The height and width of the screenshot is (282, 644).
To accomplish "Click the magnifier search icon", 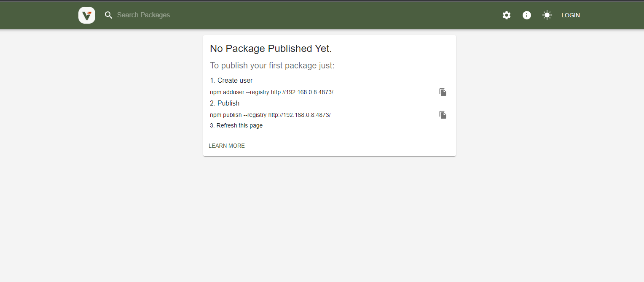I will [x=108, y=15].
